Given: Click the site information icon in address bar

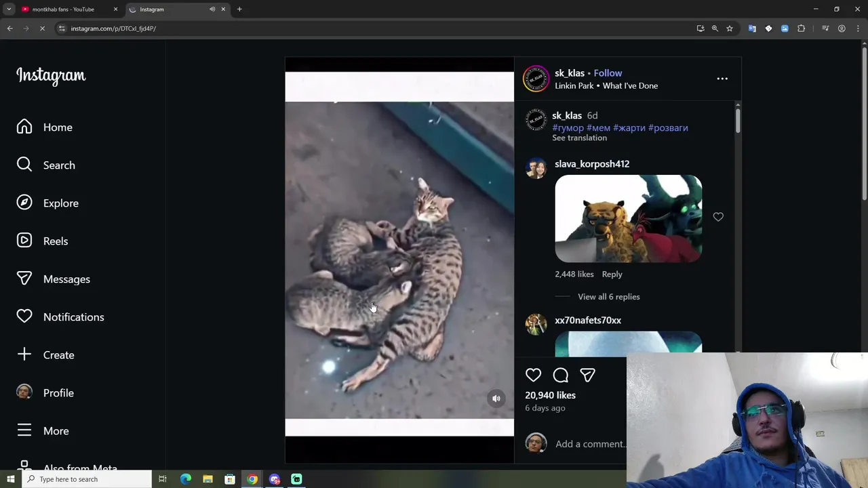Looking at the screenshot, I should coord(62,28).
